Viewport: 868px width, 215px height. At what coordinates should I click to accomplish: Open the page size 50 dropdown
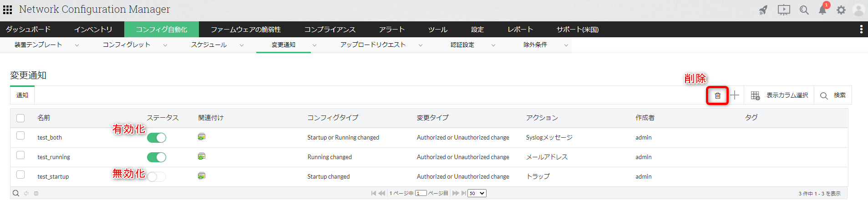[477, 193]
